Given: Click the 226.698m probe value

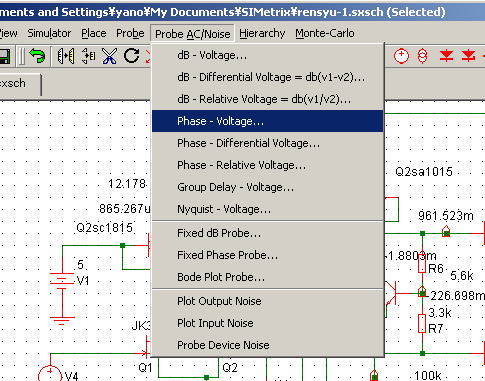Looking at the screenshot, I should 457,295.
